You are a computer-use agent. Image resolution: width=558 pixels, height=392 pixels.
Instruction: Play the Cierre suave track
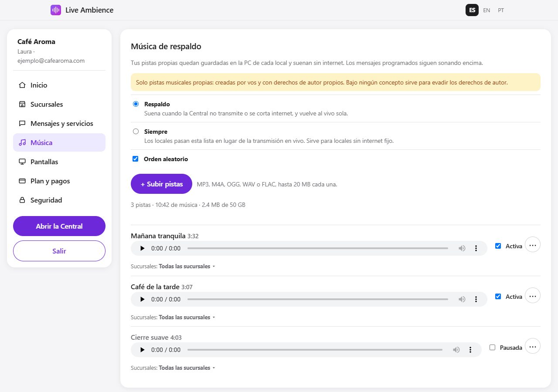point(142,350)
